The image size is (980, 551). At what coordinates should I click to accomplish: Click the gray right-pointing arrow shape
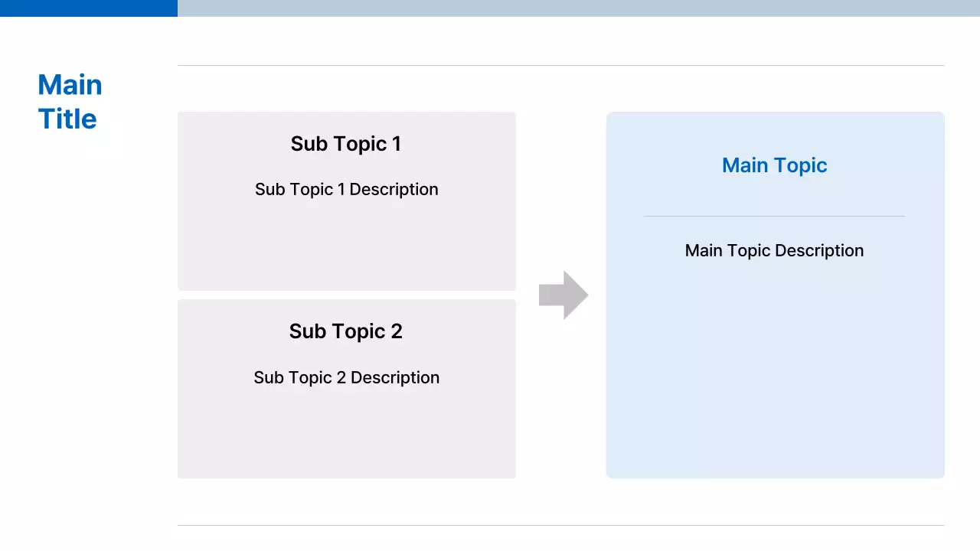(x=563, y=295)
